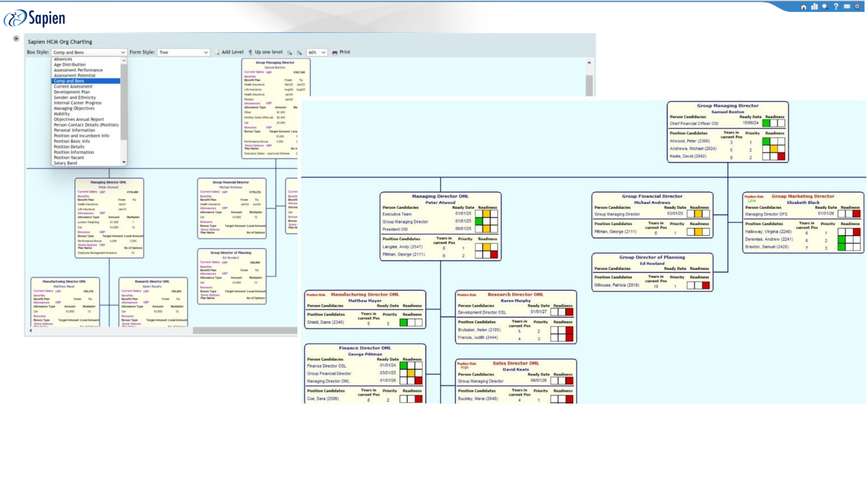Click the chart horizontal scrollbar left arrow
This screenshot has width=868, height=486.
click(x=31, y=330)
